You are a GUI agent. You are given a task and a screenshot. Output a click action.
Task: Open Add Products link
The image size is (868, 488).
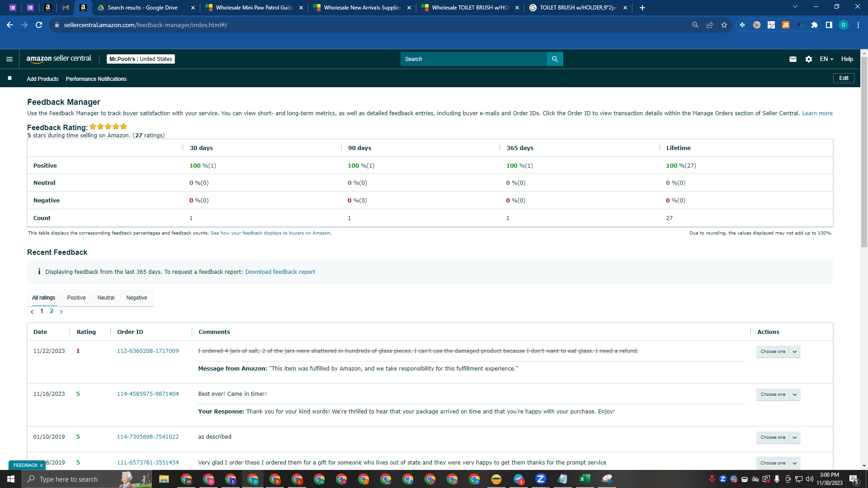pyautogui.click(x=42, y=79)
